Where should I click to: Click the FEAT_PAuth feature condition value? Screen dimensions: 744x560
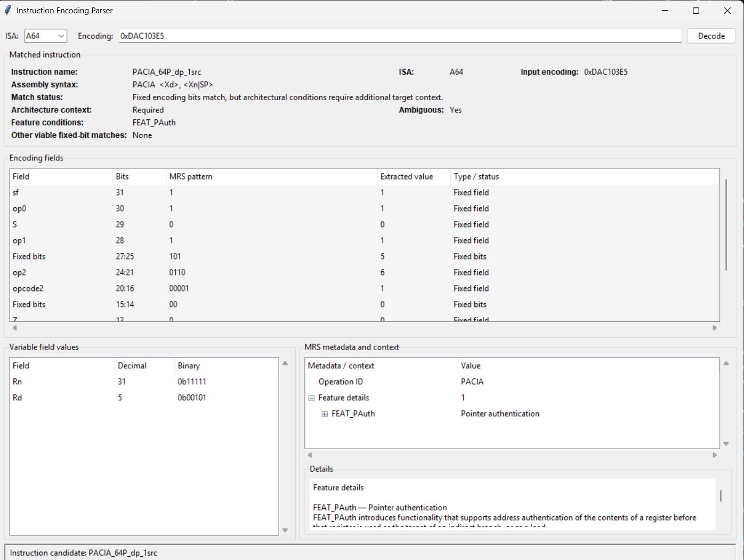click(x=154, y=123)
